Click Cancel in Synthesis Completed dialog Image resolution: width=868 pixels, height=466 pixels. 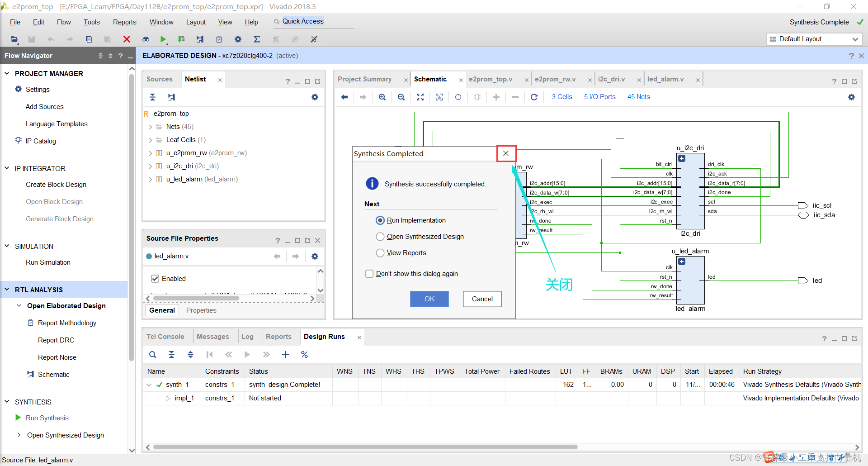[482, 299]
